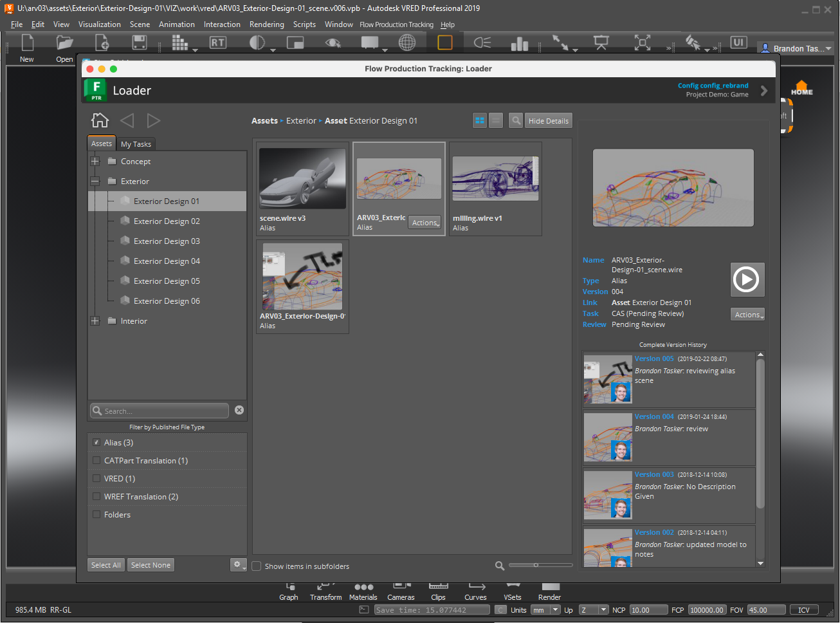Screen dimensions: 840x623
Task: Click the Loader back arrow
Action: tap(127, 120)
